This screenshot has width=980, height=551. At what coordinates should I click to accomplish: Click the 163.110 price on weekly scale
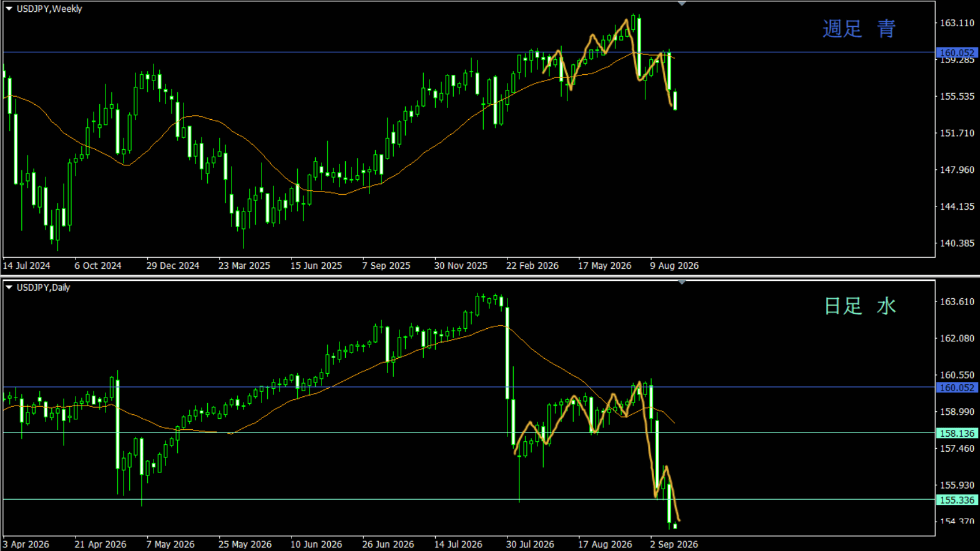pyautogui.click(x=957, y=23)
